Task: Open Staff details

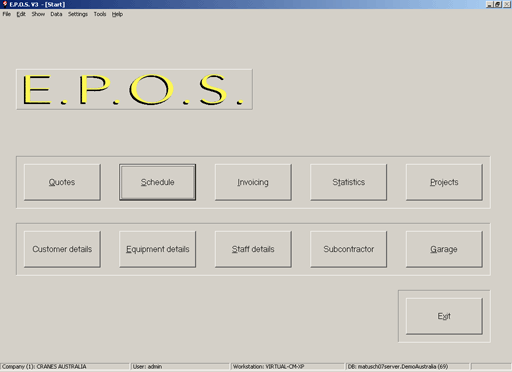Action: 253,249
